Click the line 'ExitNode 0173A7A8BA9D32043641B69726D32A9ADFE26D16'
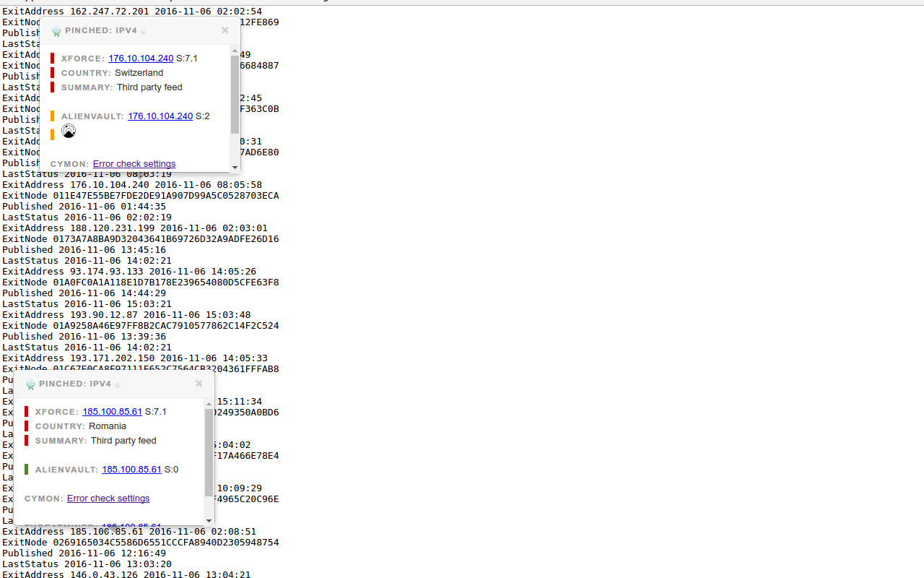The height and width of the screenshot is (578, 924). click(141, 239)
